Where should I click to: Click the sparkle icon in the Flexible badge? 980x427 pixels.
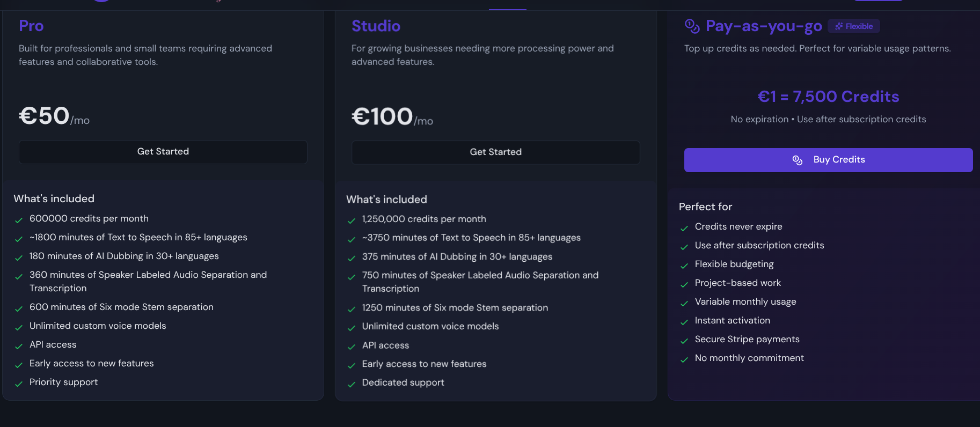(838, 26)
